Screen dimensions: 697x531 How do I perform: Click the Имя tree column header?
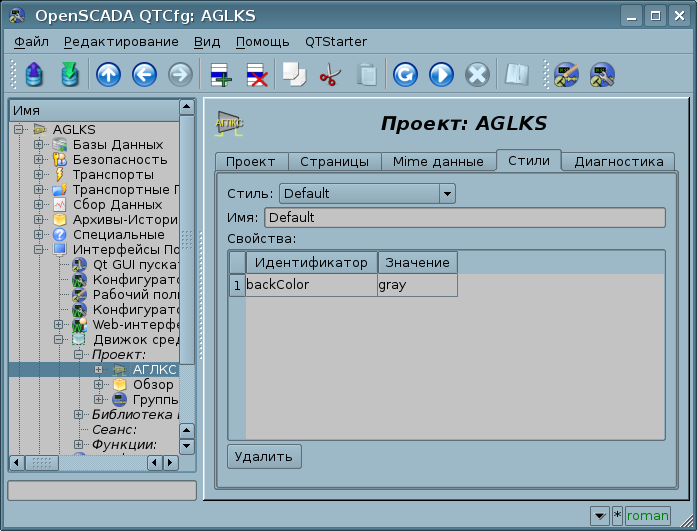(x=94, y=111)
